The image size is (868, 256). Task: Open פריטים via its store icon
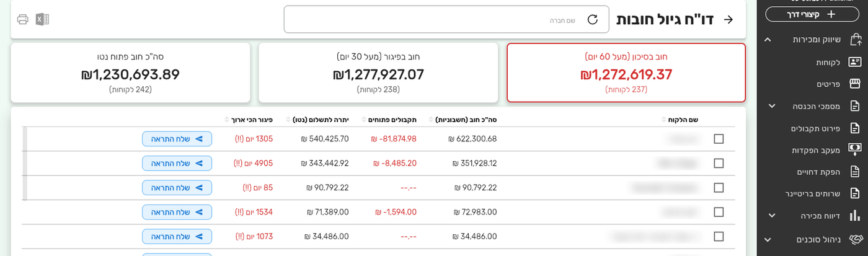click(x=855, y=84)
